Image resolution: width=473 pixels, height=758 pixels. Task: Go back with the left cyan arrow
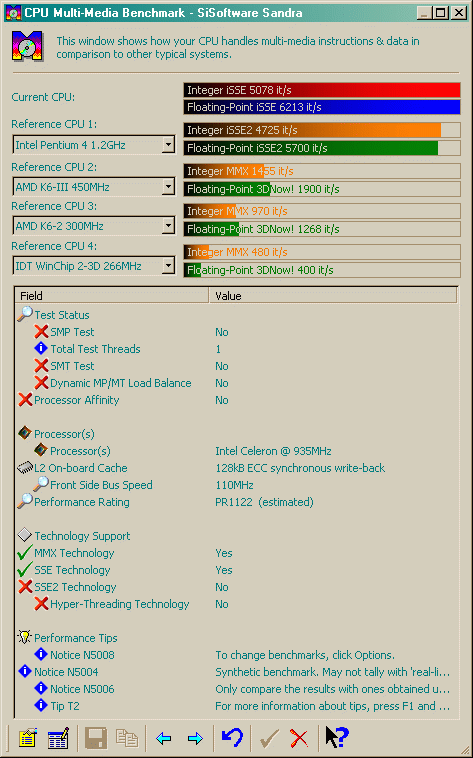163,738
